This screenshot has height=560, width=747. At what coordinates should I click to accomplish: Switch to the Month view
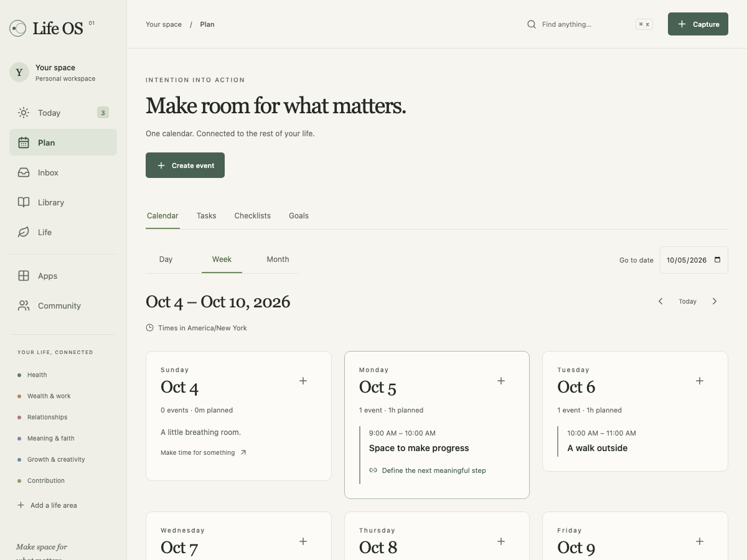pyautogui.click(x=278, y=259)
